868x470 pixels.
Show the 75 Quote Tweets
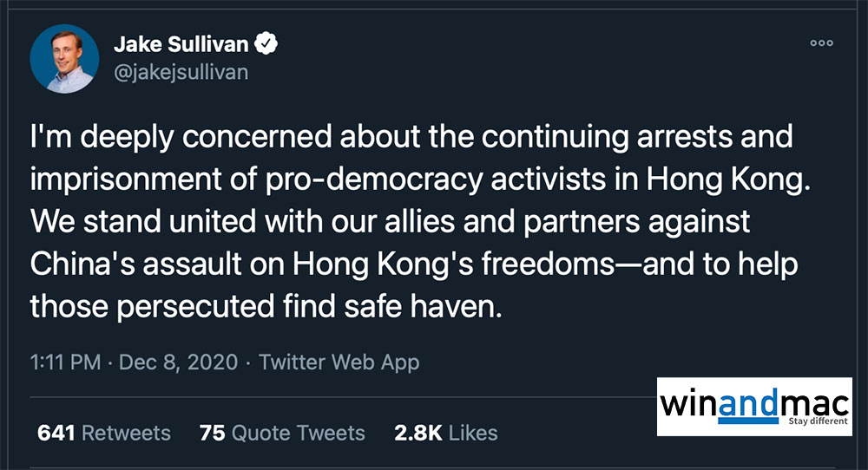[x=282, y=433]
